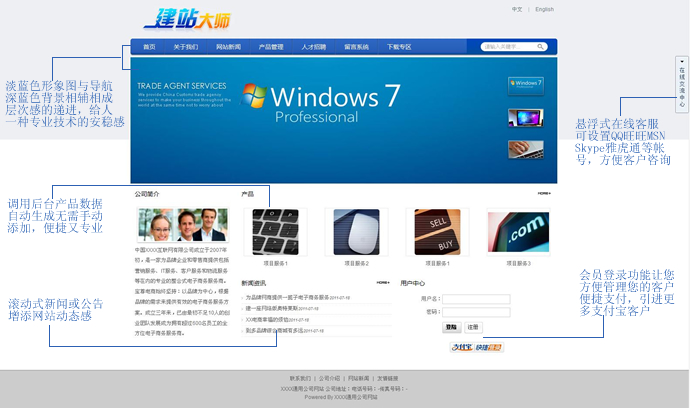Click footer link 公司介绍
Screen dimensions: 690x408
(x=330, y=378)
